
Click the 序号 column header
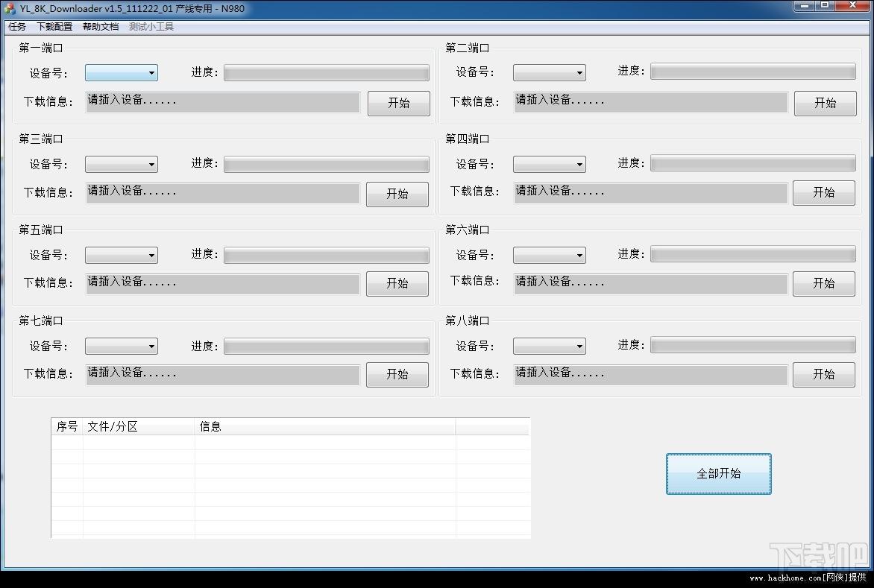(67, 426)
